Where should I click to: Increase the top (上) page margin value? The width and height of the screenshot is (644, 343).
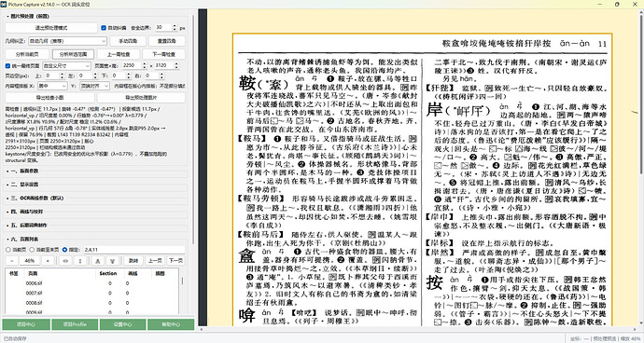[x=62, y=74]
